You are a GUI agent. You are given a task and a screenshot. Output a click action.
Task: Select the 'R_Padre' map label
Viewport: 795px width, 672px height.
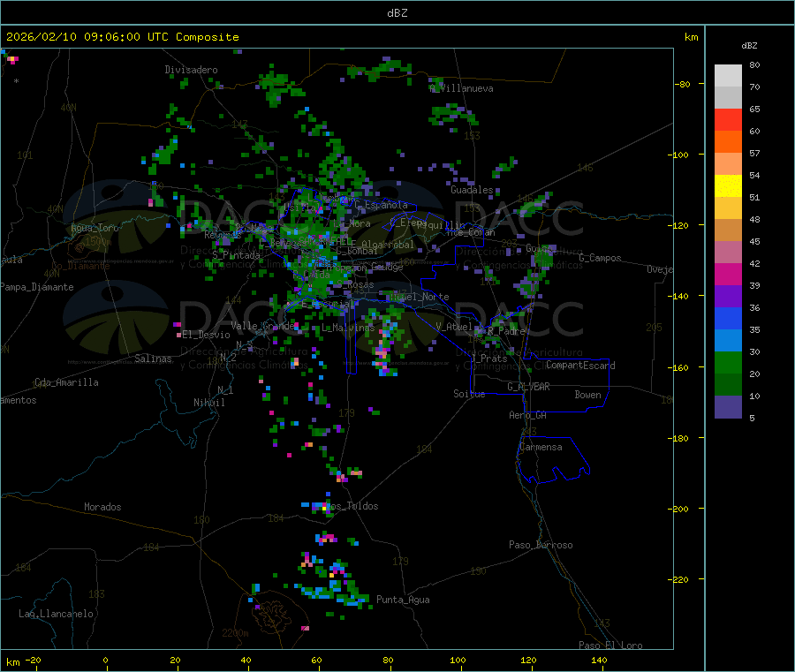point(506,331)
